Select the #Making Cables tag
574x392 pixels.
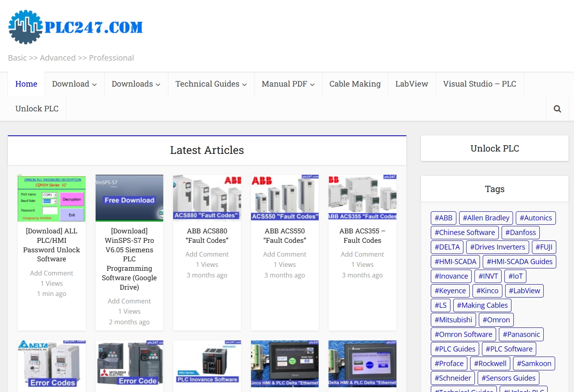point(482,305)
